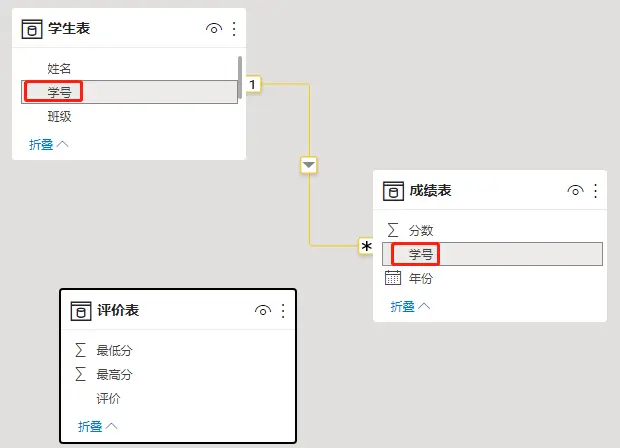Collapse the 成绩表 card via 折叠
Image resolution: width=620 pixels, height=448 pixels.
(x=410, y=306)
